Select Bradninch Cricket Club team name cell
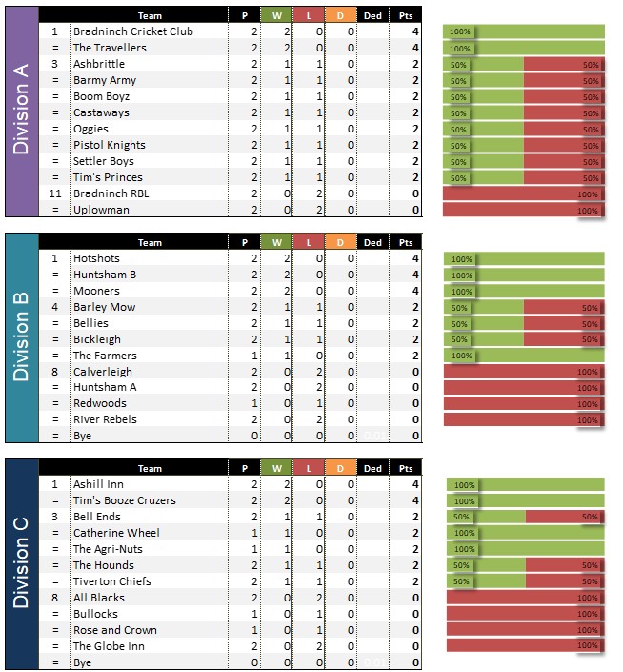 click(x=147, y=31)
